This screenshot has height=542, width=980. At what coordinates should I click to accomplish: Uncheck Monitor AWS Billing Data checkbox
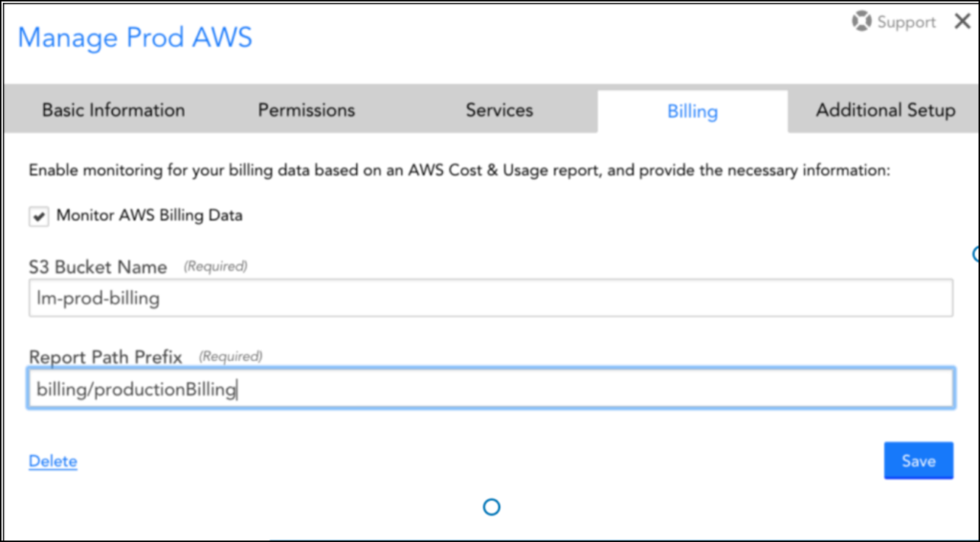tap(38, 217)
